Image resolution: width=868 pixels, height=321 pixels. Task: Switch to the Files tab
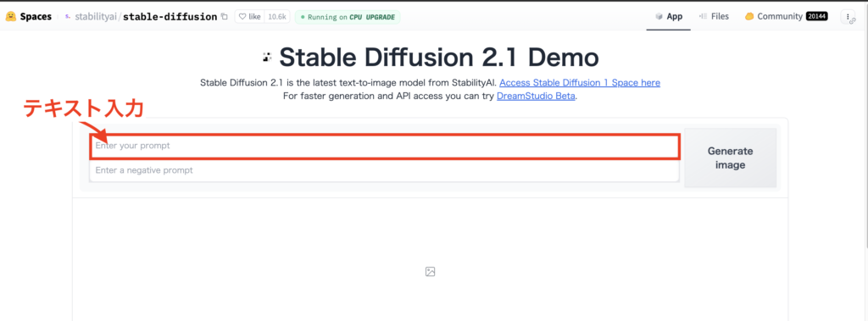pos(714,17)
